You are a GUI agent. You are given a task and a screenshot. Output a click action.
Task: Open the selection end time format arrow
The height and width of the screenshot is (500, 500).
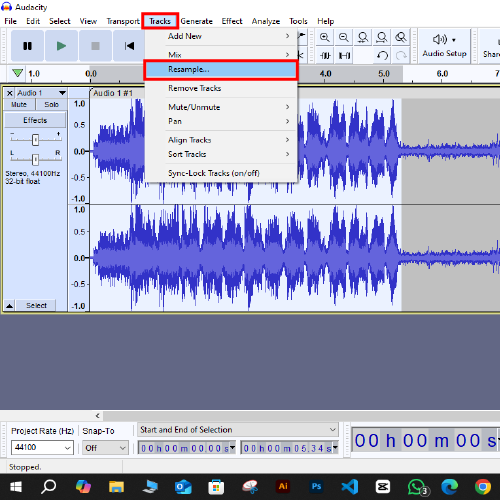(335, 447)
